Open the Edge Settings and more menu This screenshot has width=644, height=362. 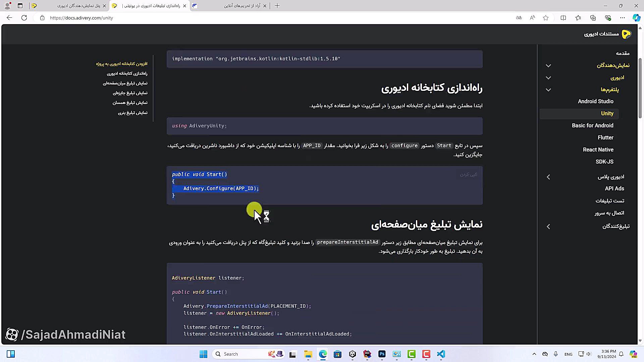click(x=623, y=18)
